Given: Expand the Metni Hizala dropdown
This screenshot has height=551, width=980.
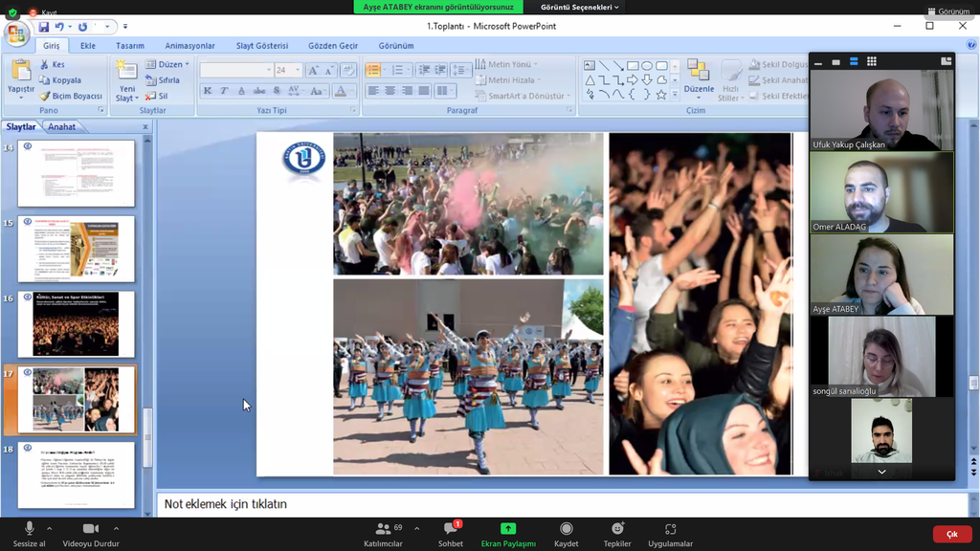Looking at the screenshot, I should pos(508,80).
